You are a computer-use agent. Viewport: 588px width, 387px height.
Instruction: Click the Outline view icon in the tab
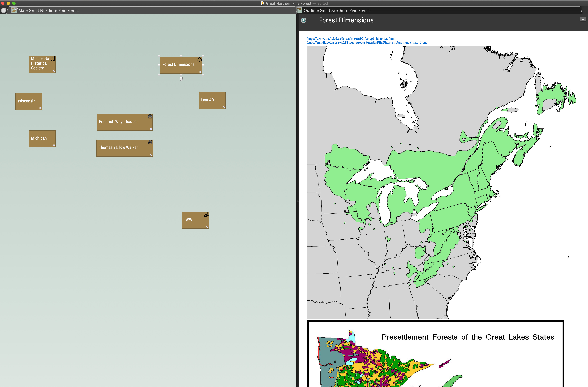[299, 10]
